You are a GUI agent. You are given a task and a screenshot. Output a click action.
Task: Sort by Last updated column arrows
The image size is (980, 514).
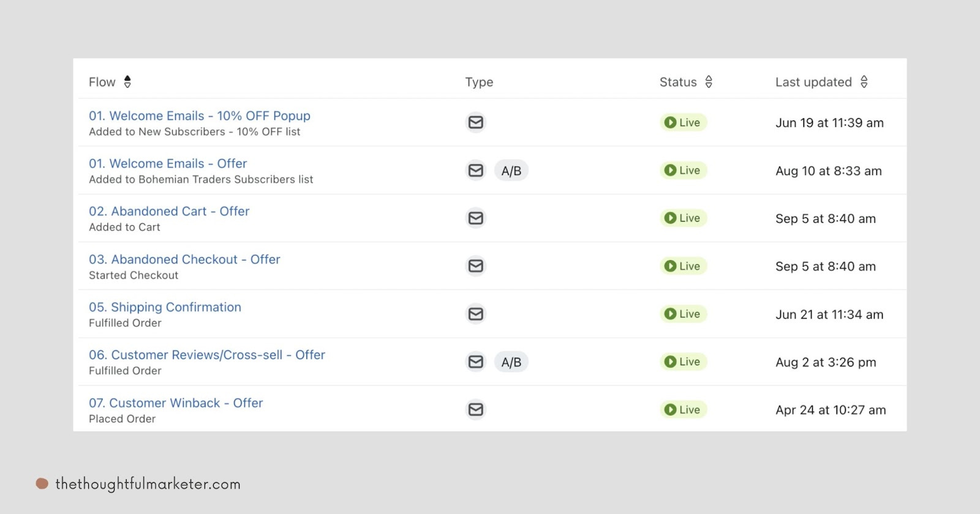pos(864,82)
